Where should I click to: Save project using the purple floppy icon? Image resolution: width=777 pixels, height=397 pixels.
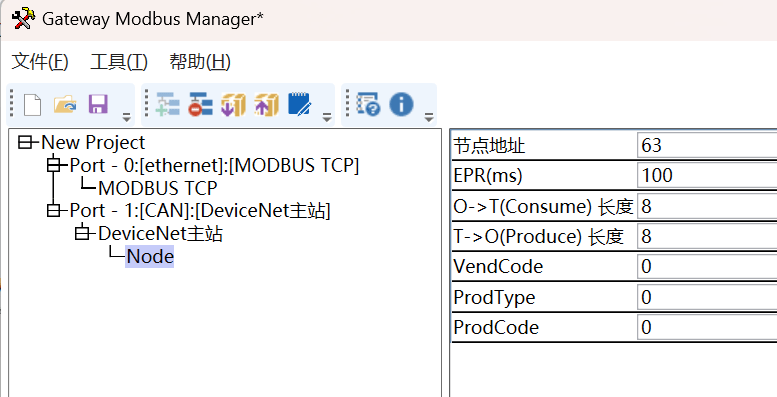tap(98, 105)
